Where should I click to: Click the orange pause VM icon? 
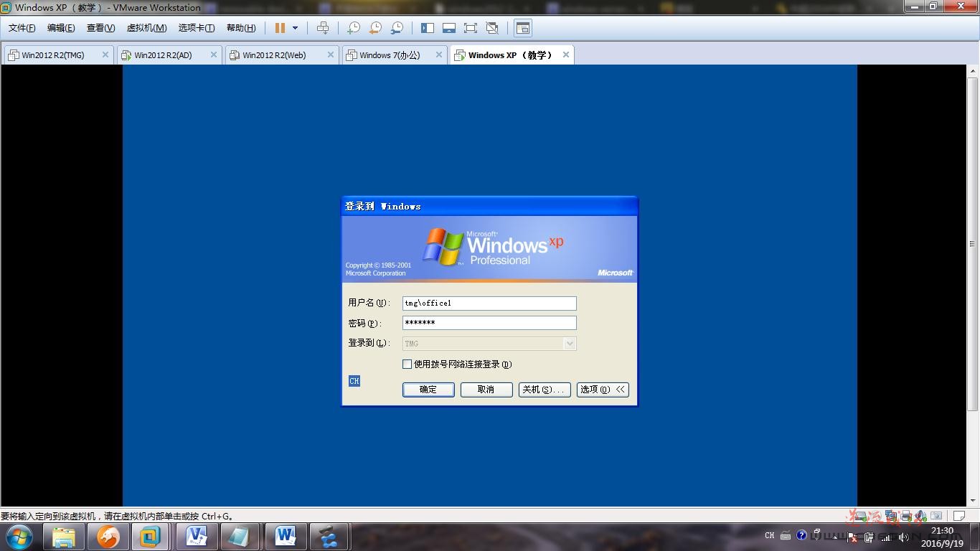tap(280, 28)
